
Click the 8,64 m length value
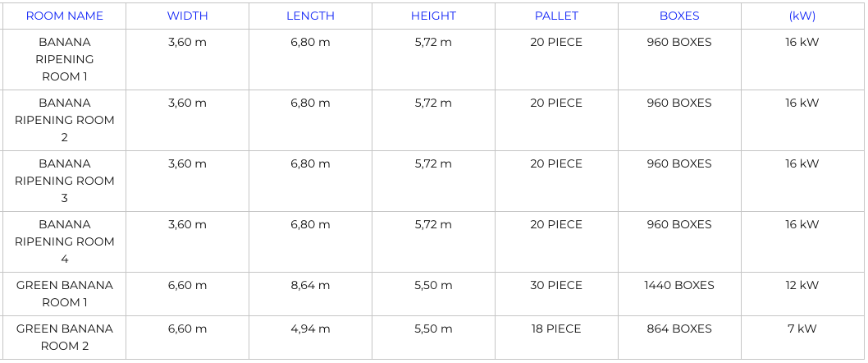pos(310,286)
